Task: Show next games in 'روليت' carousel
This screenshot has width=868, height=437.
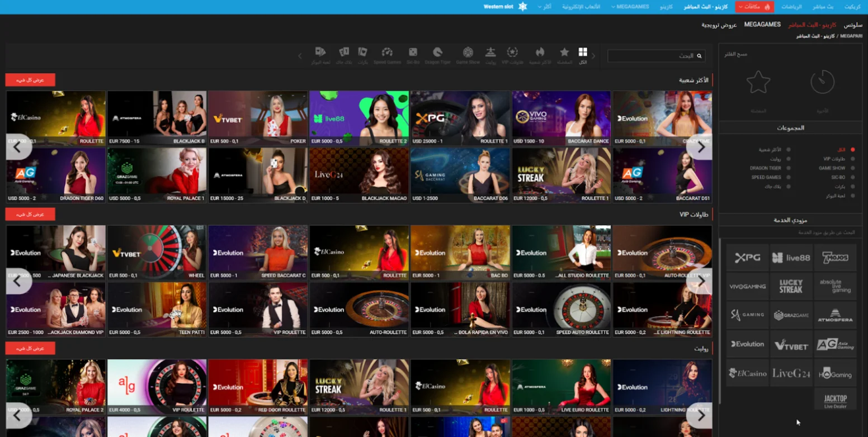Action: pyautogui.click(x=700, y=416)
